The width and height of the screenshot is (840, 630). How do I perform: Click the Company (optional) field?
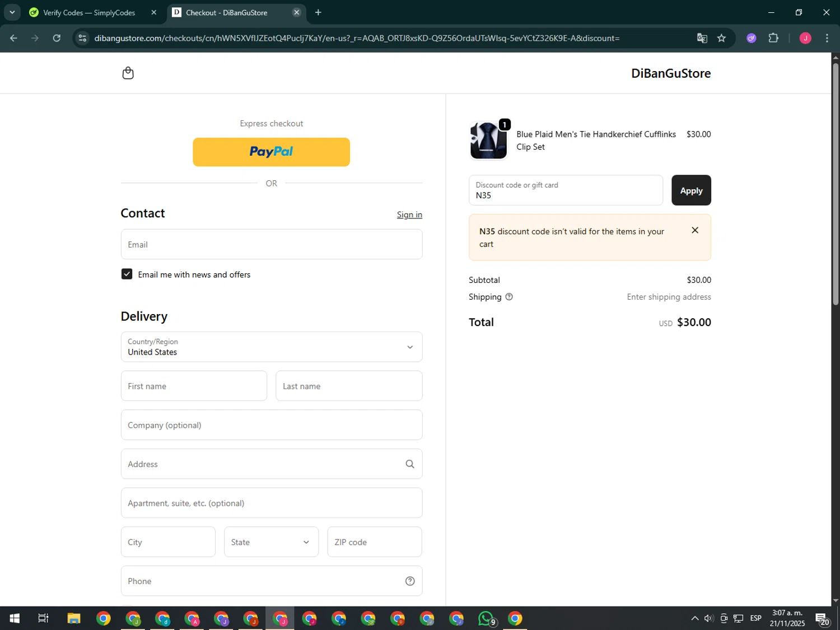[x=272, y=424]
